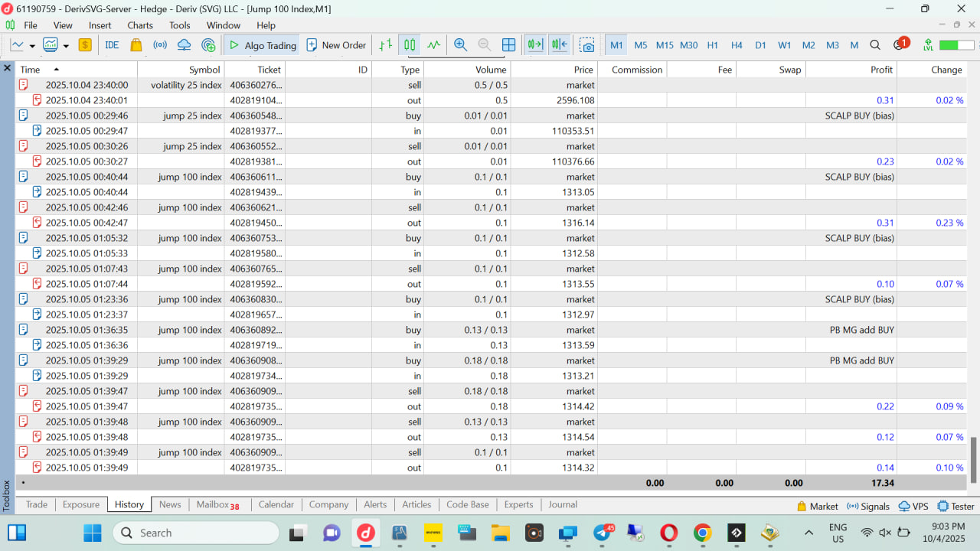Viewport: 980px width, 551px height.
Task: Click the New Order button
Action: tap(336, 45)
